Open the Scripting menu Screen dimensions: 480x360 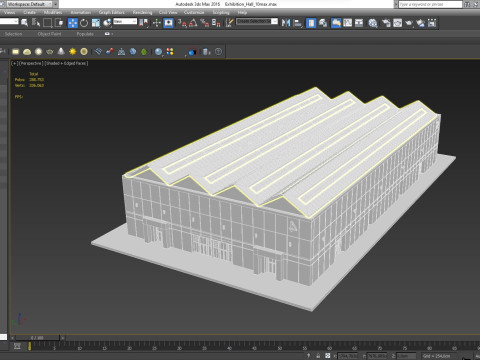(x=221, y=12)
